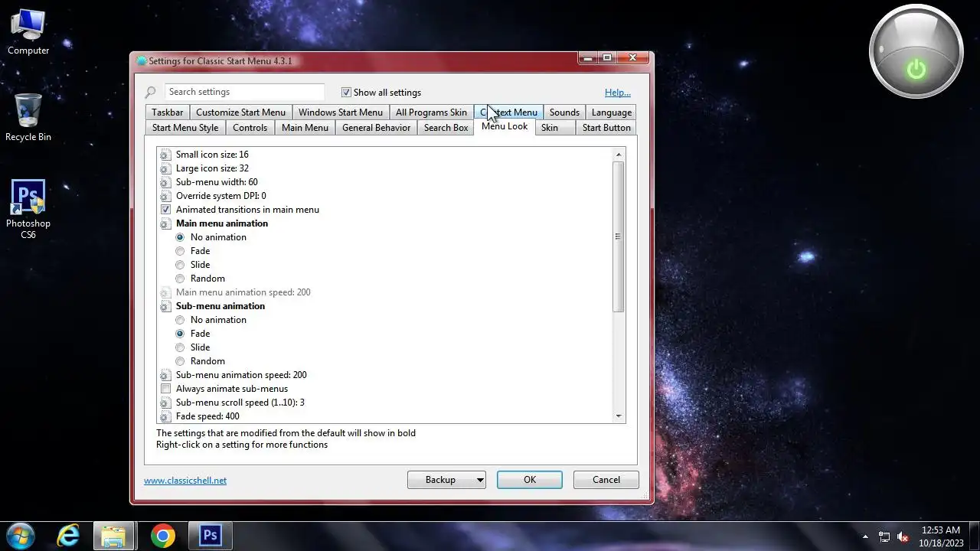Image resolution: width=980 pixels, height=551 pixels.
Task: Switch to Customize Start Menu tab
Action: [x=240, y=112]
